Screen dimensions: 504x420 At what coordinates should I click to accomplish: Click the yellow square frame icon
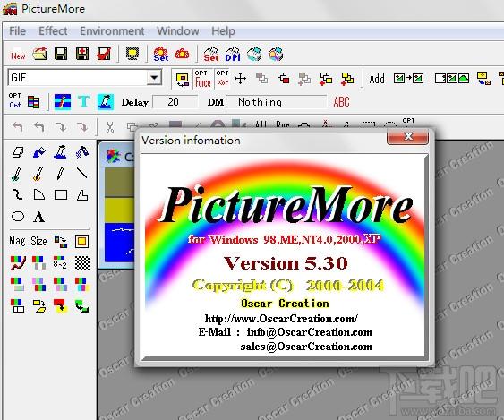(x=81, y=241)
